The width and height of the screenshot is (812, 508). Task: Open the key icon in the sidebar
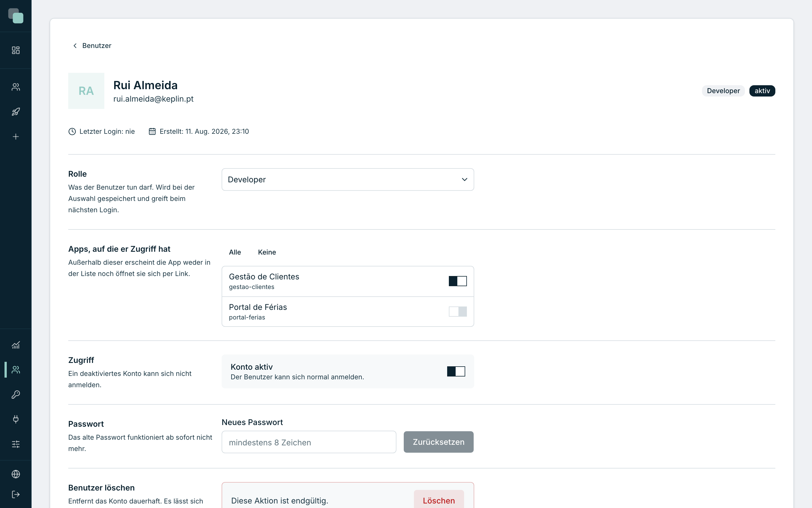click(x=16, y=395)
